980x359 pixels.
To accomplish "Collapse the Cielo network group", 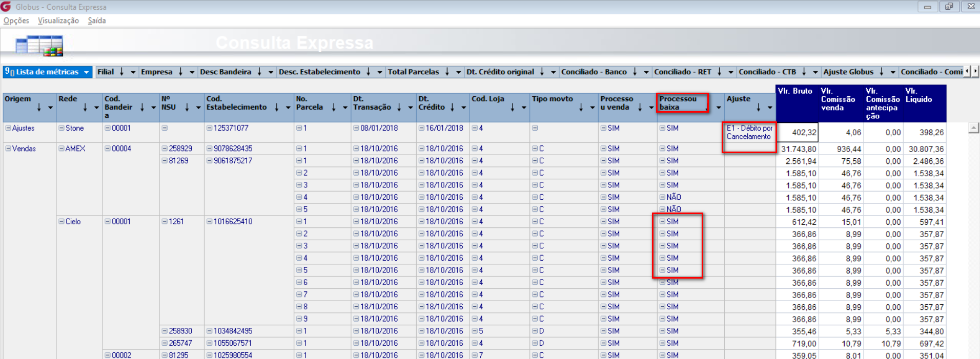I will coord(62,222).
